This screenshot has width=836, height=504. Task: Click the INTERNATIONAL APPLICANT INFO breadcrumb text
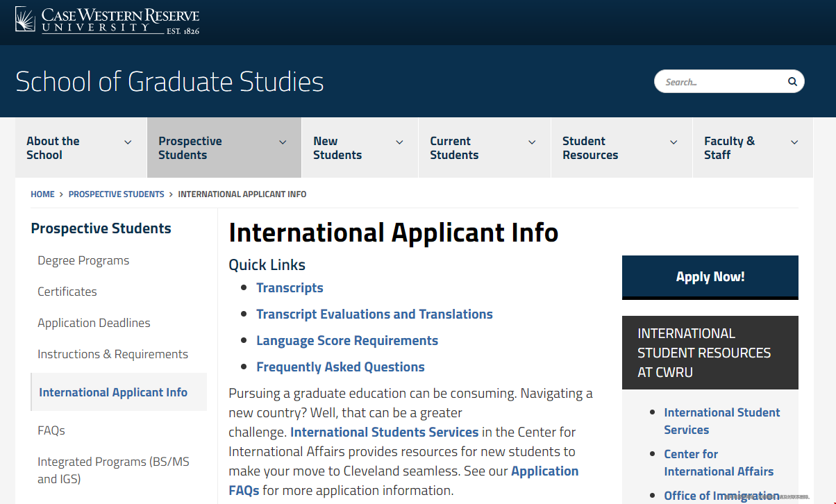242,194
